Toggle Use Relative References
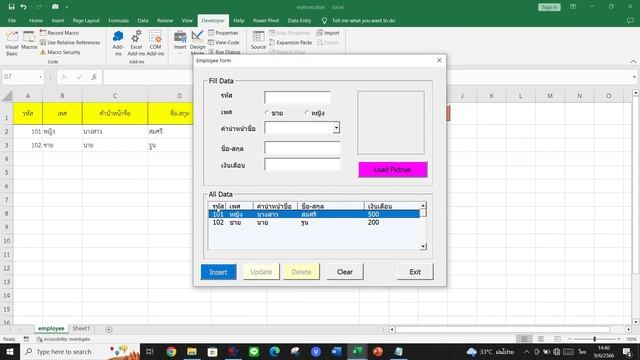The height and width of the screenshot is (360, 640). [70, 42]
